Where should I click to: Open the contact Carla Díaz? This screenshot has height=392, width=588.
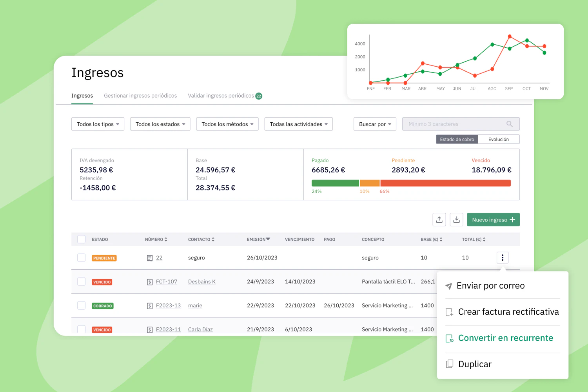(200, 329)
